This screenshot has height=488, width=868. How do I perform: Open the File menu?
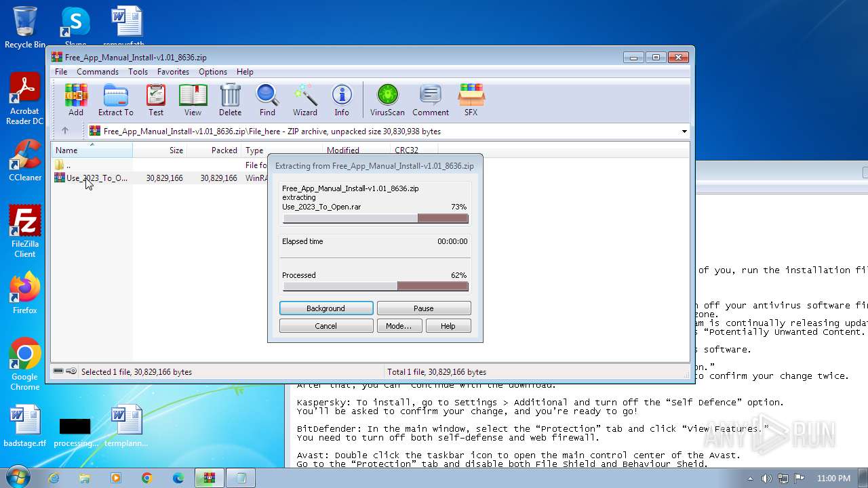(x=61, y=72)
